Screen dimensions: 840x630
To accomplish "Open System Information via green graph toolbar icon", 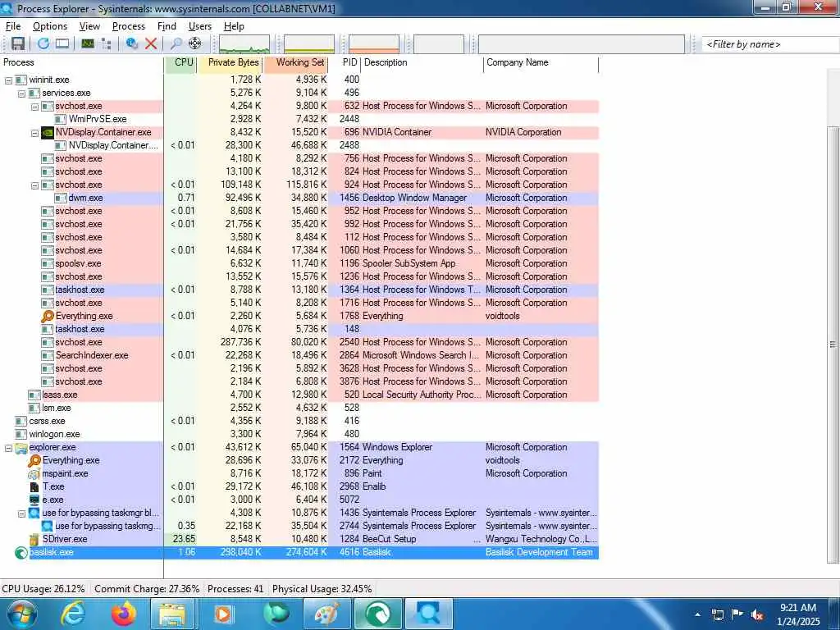I will click(87, 44).
